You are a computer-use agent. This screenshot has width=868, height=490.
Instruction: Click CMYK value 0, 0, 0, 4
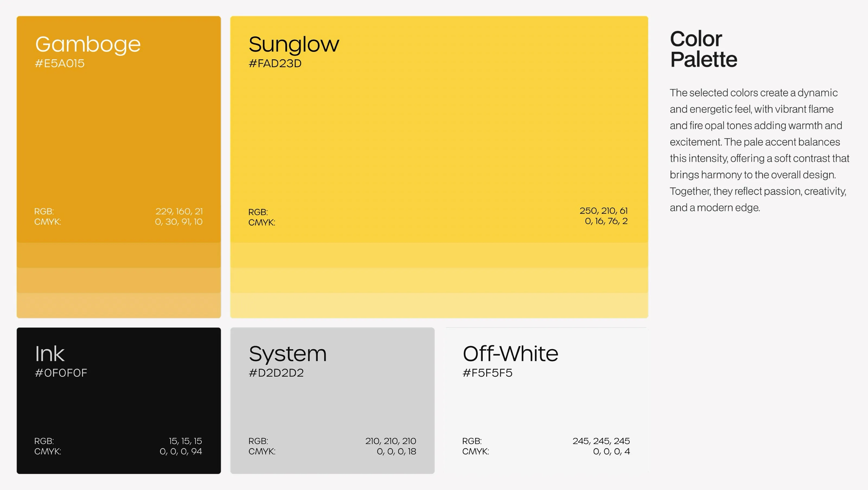[611, 451]
